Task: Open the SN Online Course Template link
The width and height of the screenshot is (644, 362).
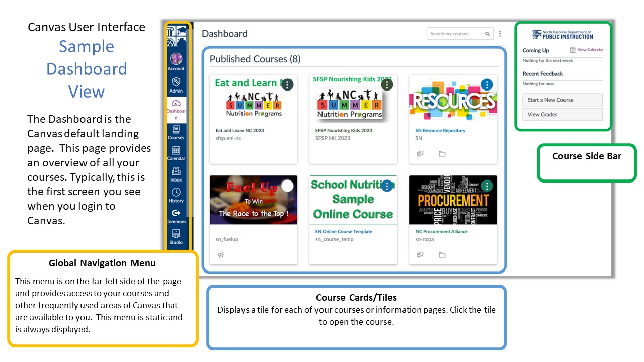Action: (x=344, y=231)
